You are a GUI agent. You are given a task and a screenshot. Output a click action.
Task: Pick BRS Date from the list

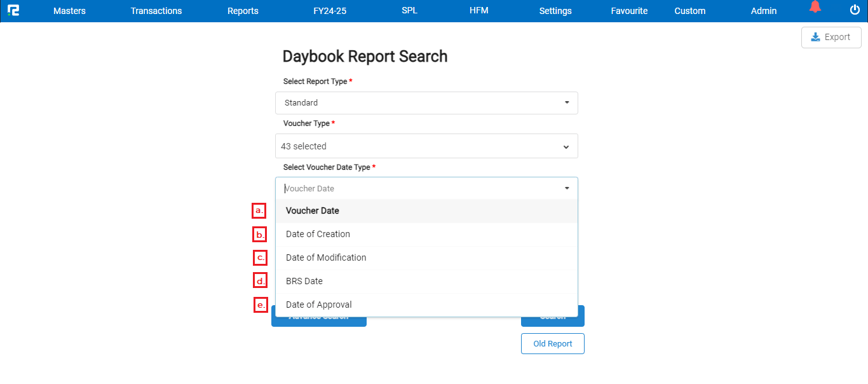coord(304,282)
